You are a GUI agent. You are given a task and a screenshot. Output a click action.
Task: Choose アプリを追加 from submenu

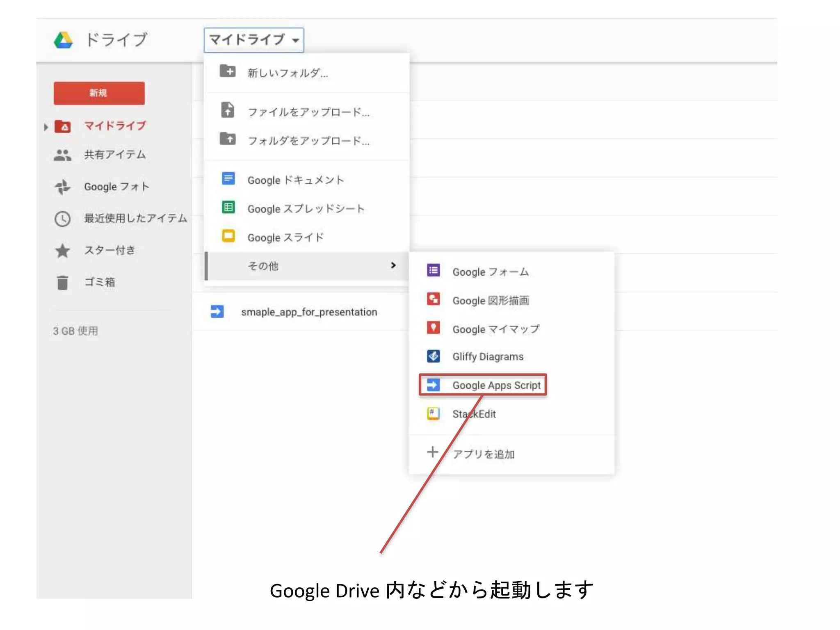(x=484, y=454)
